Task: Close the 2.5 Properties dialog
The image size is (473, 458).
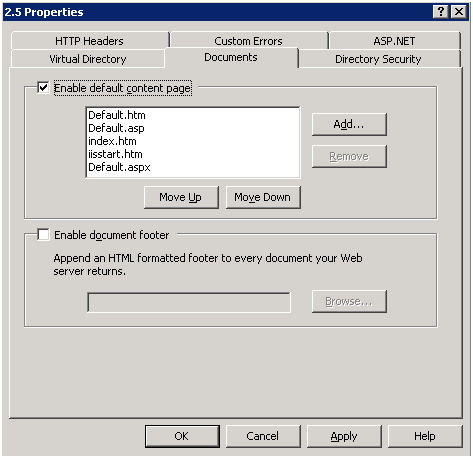Action: click(459, 12)
